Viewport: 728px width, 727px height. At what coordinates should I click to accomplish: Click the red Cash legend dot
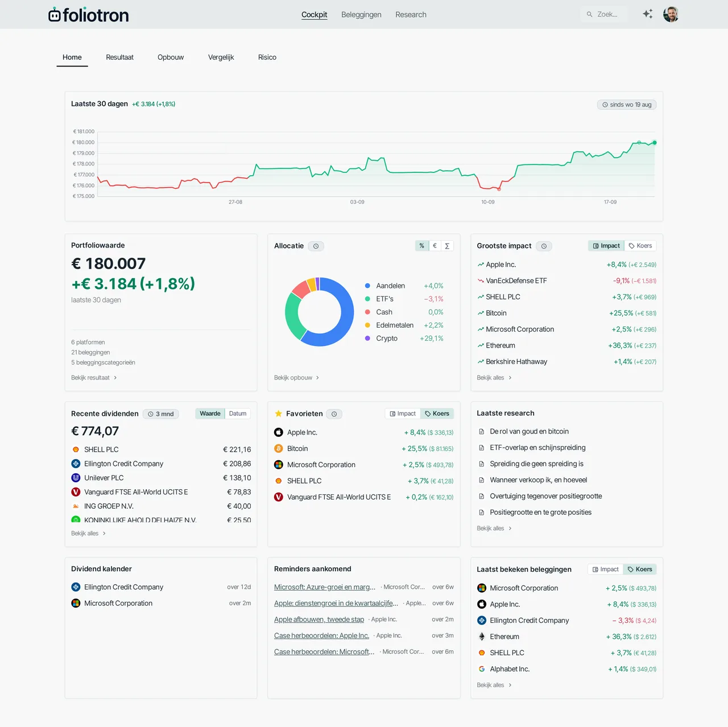click(x=367, y=312)
